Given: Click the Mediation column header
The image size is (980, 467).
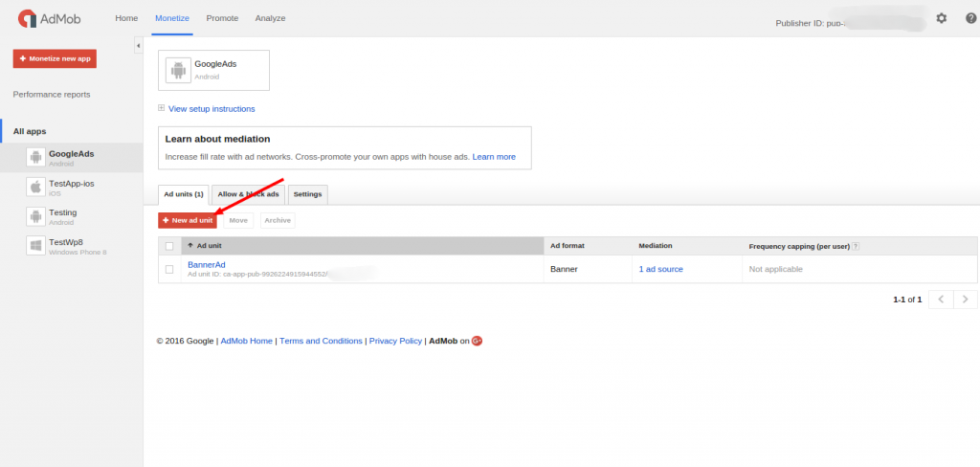Looking at the screenshot, I should click(655, 246).
